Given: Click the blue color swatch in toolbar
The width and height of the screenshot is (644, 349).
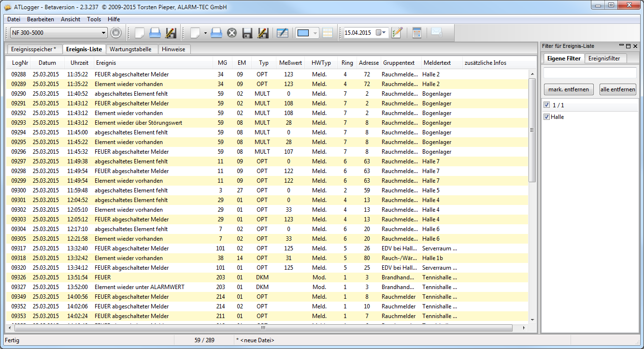Looking at the screenshot, I should [x=303, y=33].
